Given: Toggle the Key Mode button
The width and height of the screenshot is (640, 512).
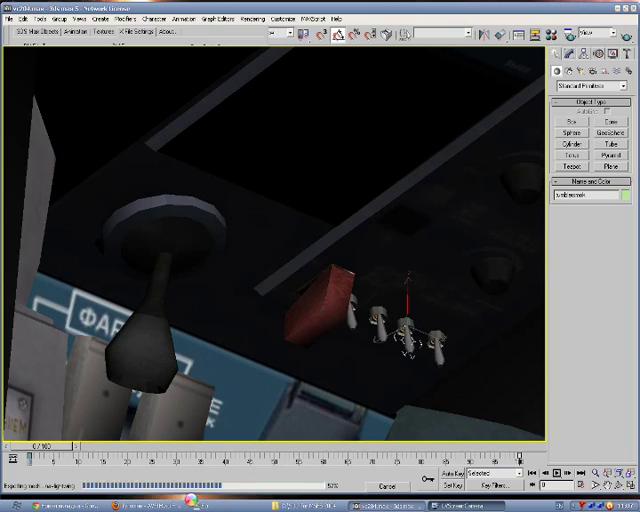Looking at the screenshot, I should click(532, 485).
